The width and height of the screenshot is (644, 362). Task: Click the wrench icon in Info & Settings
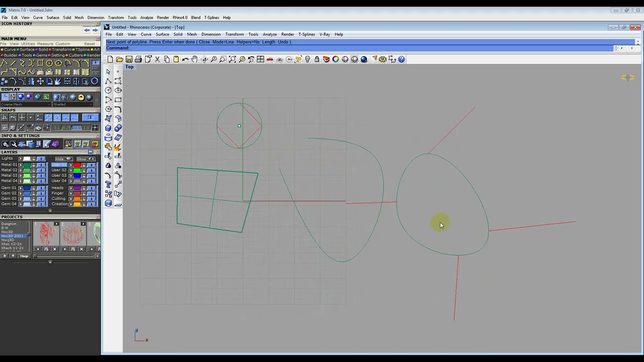coord(13,144)
